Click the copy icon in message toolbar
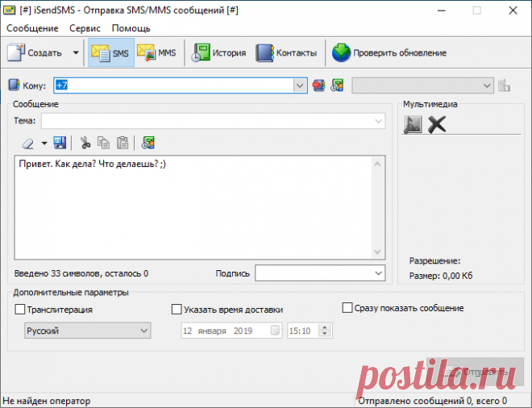Screen dimensions: 532x408 point(103,143)
